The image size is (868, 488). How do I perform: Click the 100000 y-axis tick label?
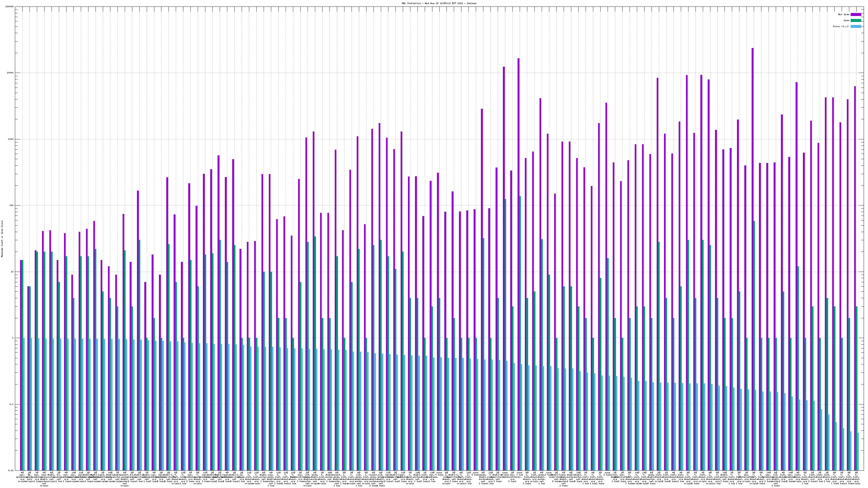tap(10, 7)
